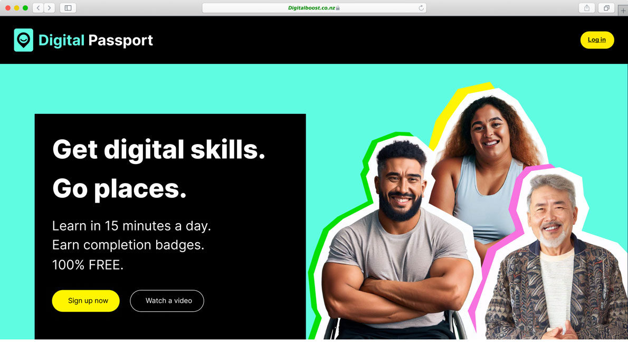Click the Sign up now button
This screenshot has width=628, height=364.
pos(85,301)
